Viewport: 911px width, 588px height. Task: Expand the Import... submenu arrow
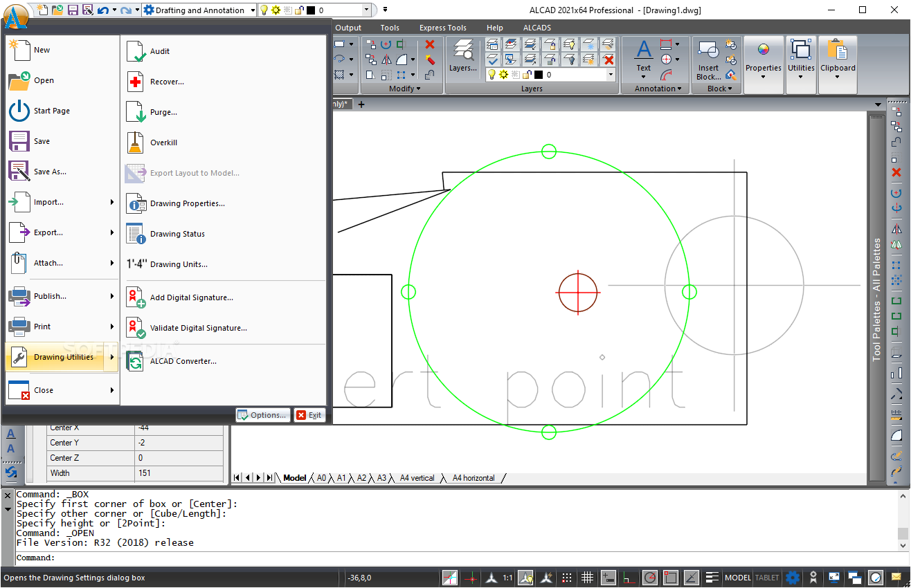pyautogui.click(x=112, y=202)
